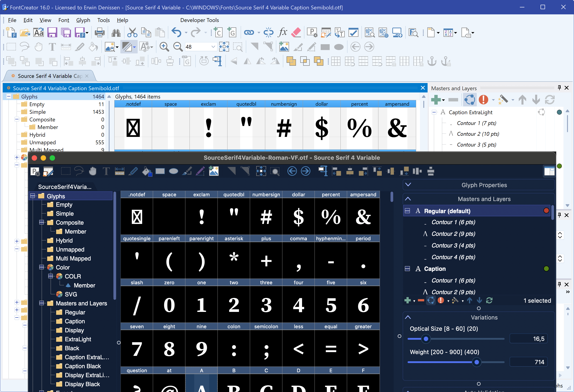The height and width of the screenshot is (392, 574).
Task: Click the next glyph arrow in dark window
Action: (x=306, y=171)
